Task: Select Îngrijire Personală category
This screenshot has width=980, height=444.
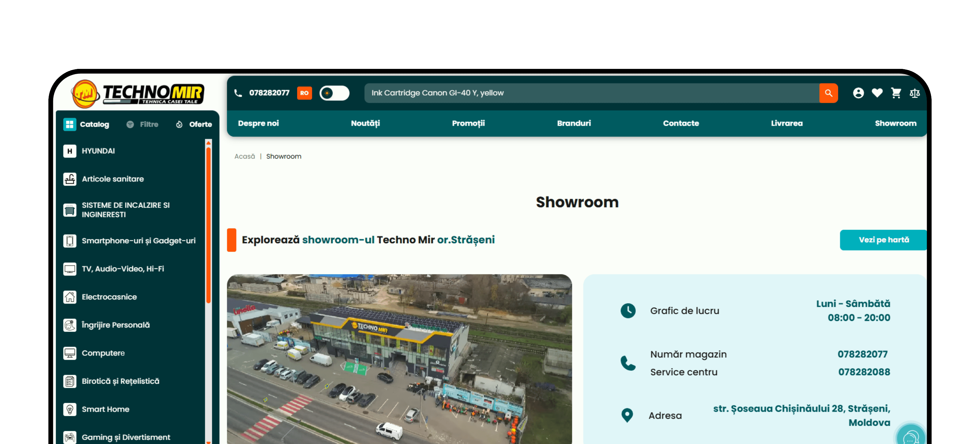Action: [x=116, y=325]
